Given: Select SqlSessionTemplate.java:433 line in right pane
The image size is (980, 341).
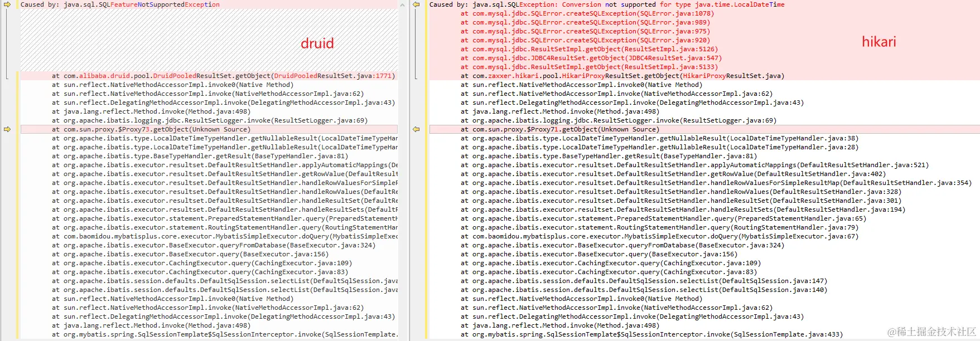Looking at the screenshot, I should point(651,334).
